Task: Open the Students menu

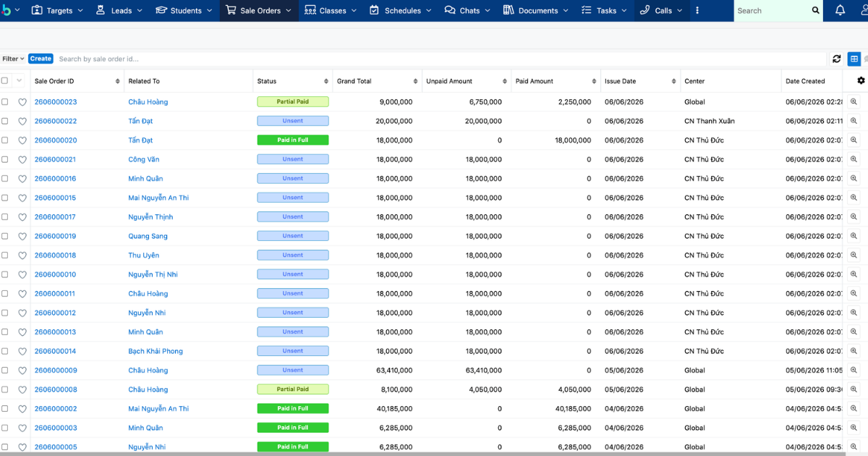Action: (x=184, y=11)
